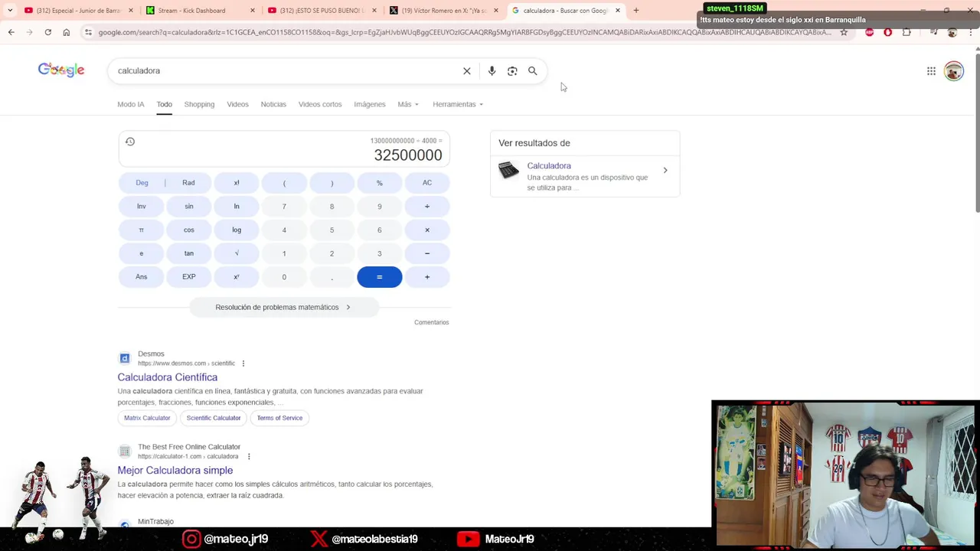980x551 pixels.
Task: Expand the Herramientas dropdown
Action: click(458, 104)
